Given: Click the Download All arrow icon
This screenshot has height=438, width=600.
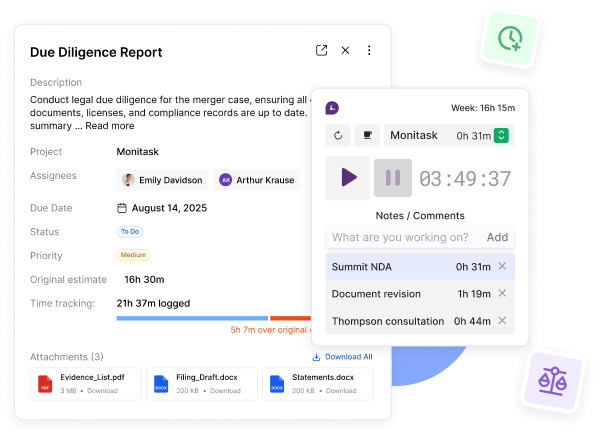Looking at the screenshot, I should click(316, 357).
